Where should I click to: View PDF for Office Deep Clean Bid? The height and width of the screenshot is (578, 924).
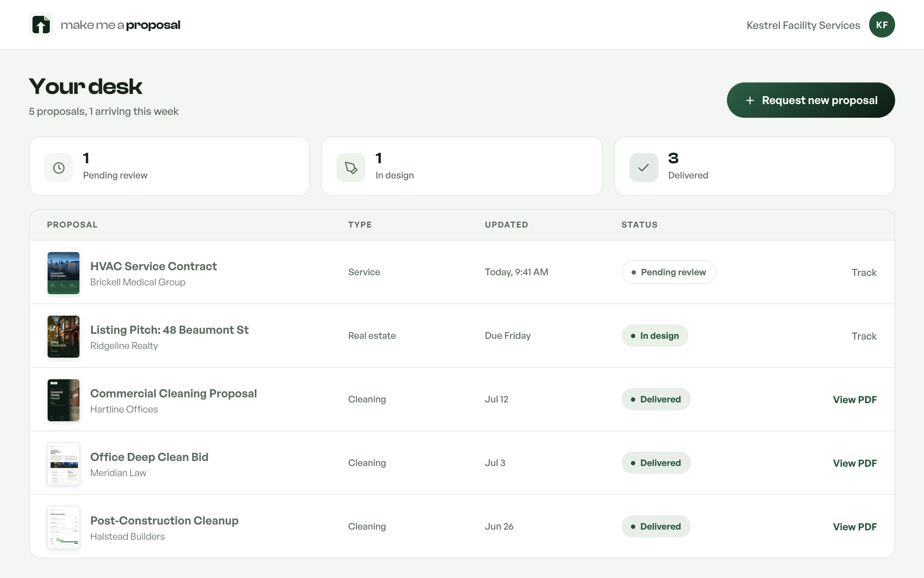[x=855, y=463]
